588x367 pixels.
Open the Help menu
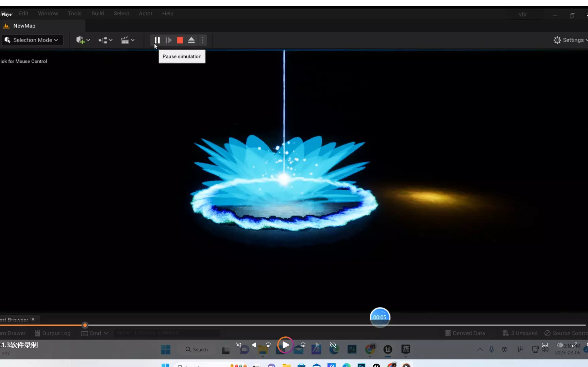coord(168,14)
